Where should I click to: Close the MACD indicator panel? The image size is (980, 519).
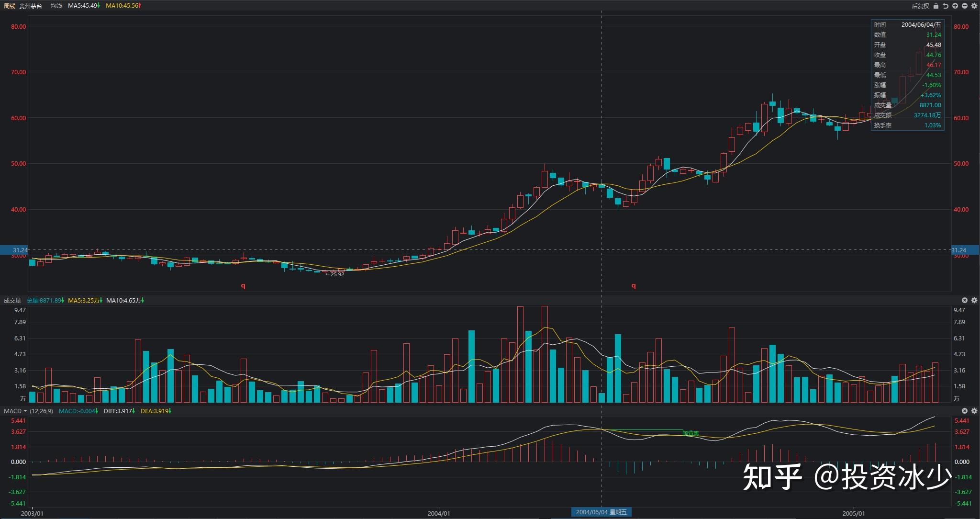[x=965, y=411]
